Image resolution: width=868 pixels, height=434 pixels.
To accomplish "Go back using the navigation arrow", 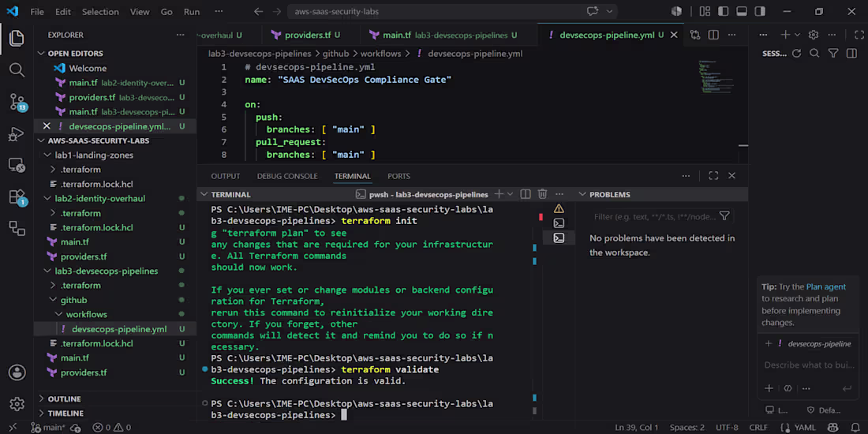I will pos(258,12).
